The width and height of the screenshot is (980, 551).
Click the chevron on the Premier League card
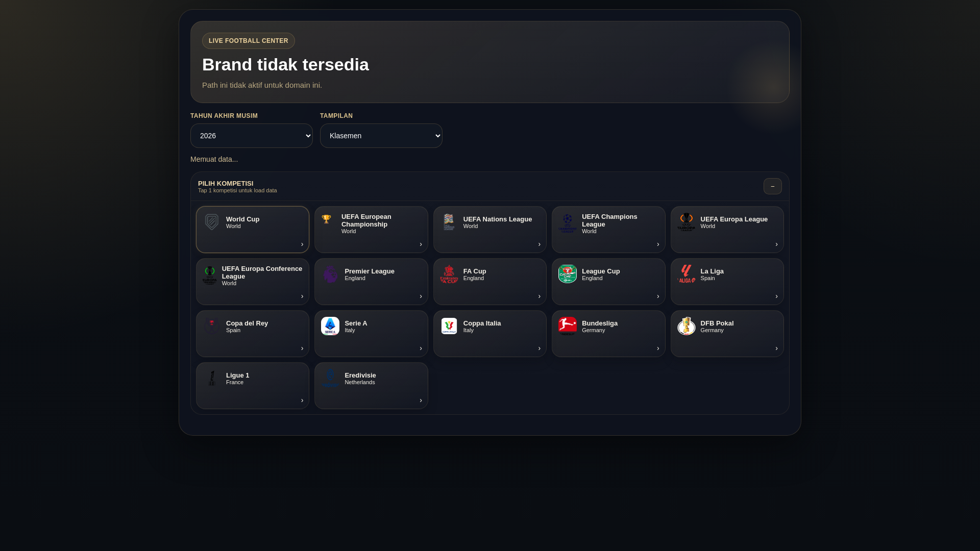pyautogui.click(x=421, y=296)
